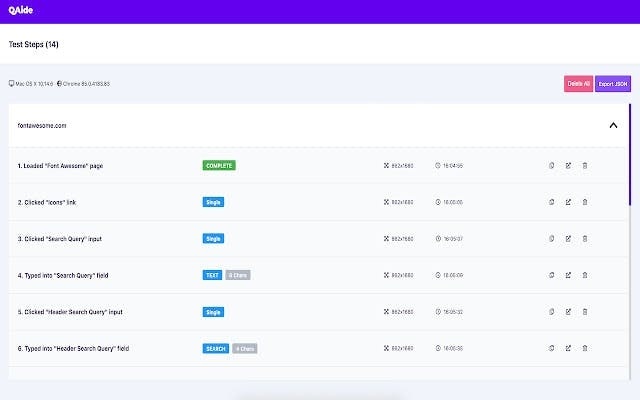Click the Export JSON button
640x400 pixels.
[x=613, y=84]
